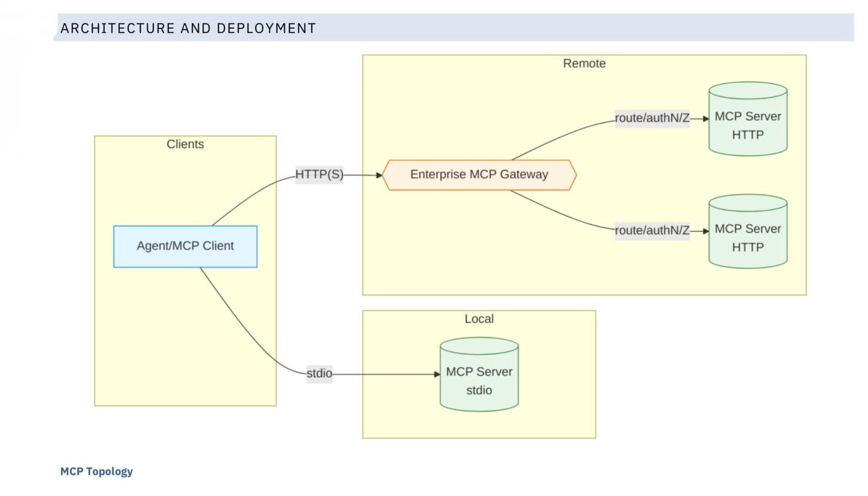Select the upper route/authN/Z edge label
Screen dimensions: 868x496
(652, 119)
